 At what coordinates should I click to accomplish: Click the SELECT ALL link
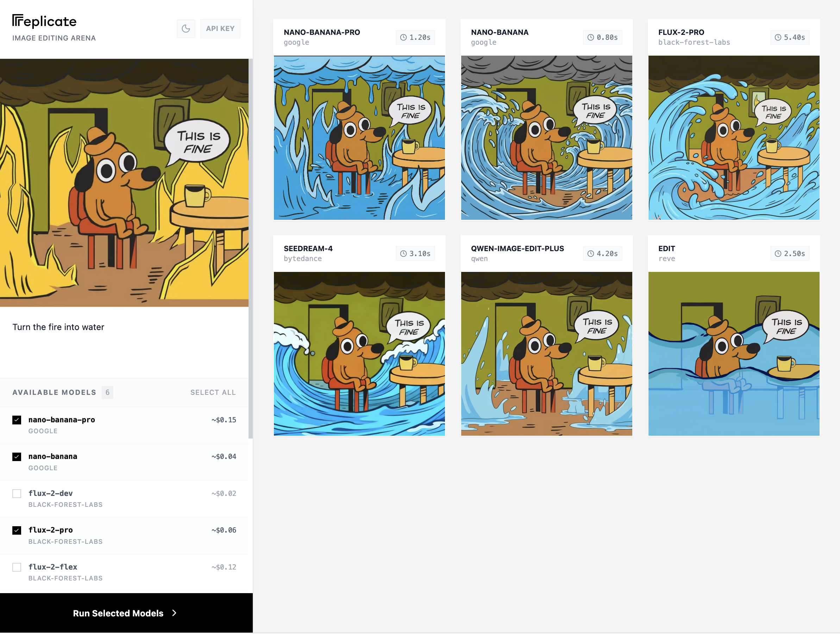(213, 392)
